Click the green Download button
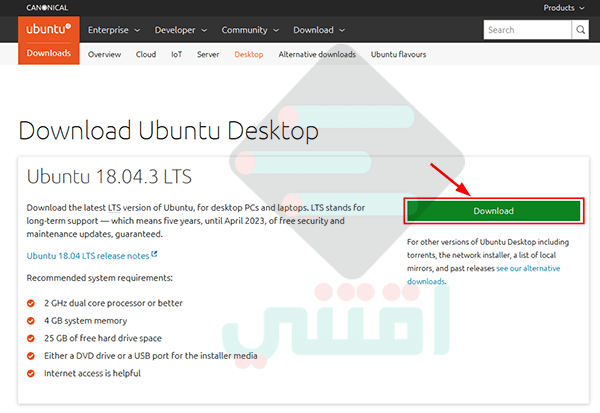The width and height of the screenshot is (600, 413). (494, 211)
